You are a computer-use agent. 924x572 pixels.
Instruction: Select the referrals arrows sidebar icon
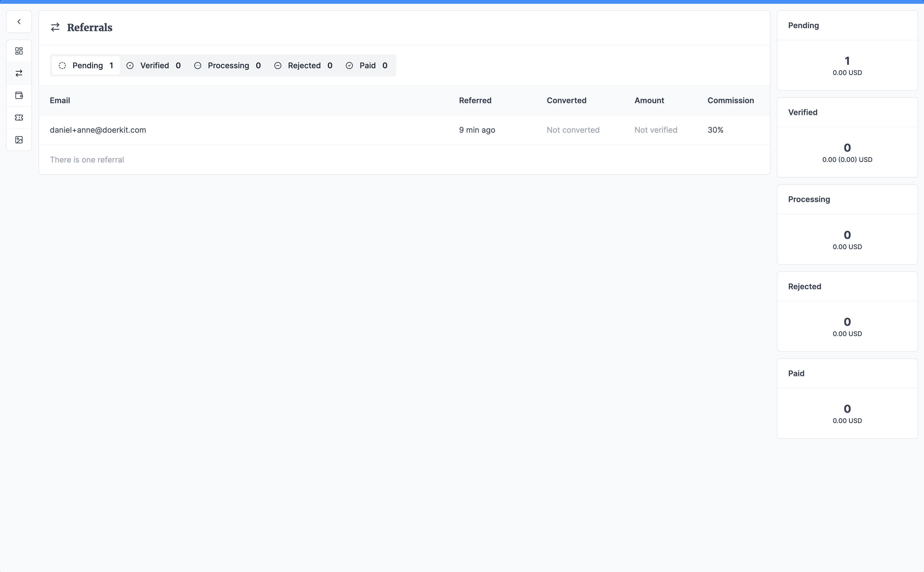point(19,73)
